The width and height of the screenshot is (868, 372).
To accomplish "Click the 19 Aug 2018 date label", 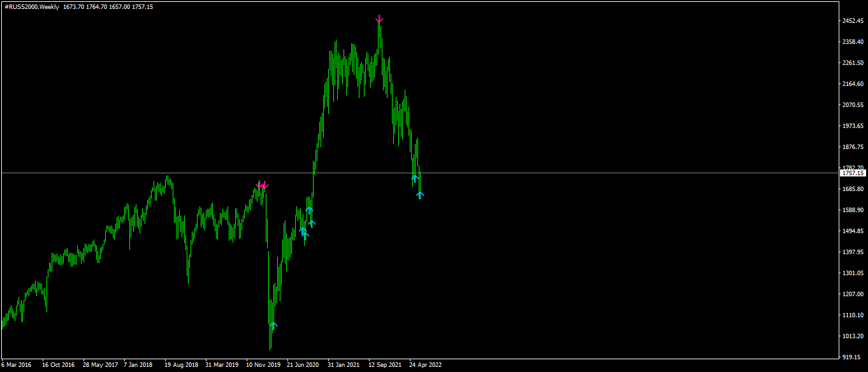I will 182,366.
